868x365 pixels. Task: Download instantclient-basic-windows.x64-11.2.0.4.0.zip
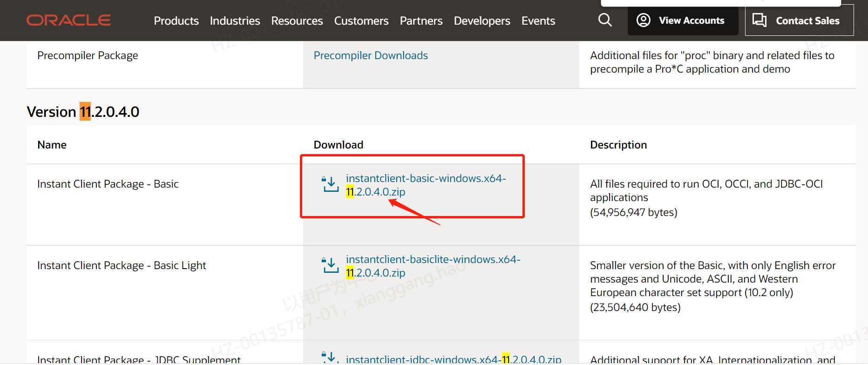(x=426, y=185)
